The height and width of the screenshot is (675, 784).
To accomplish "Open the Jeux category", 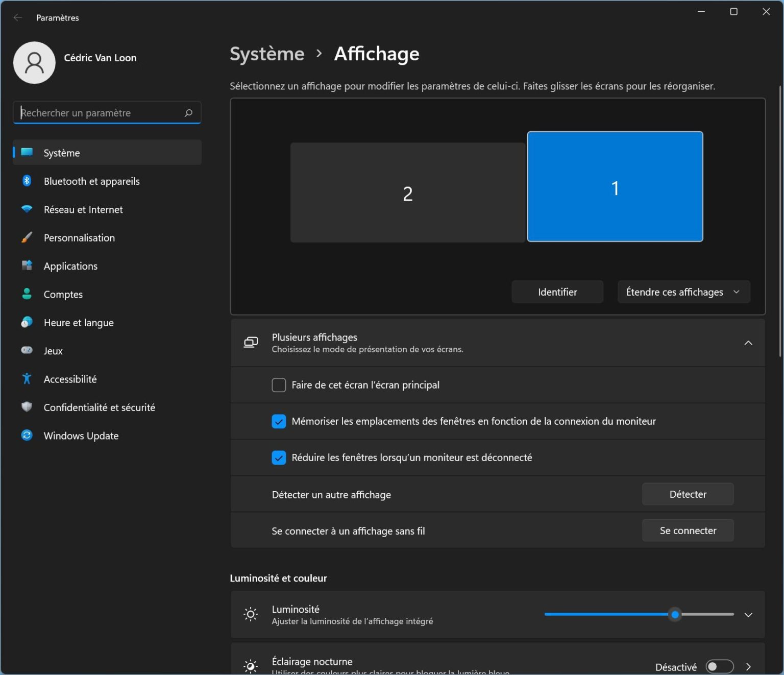I will [107, 351].
